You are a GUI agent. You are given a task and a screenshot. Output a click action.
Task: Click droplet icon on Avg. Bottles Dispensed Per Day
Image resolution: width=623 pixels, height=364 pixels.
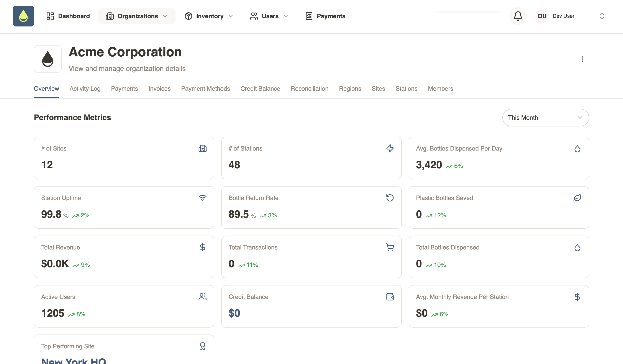pos(577,148)
